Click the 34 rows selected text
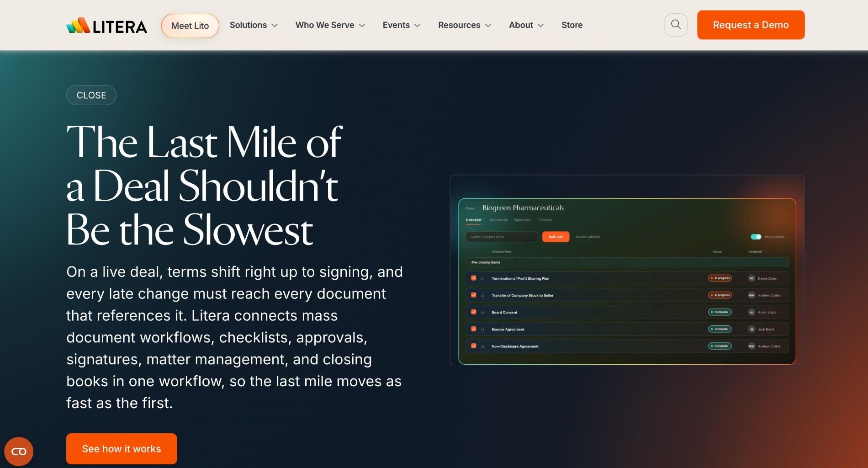 point(587,237)
